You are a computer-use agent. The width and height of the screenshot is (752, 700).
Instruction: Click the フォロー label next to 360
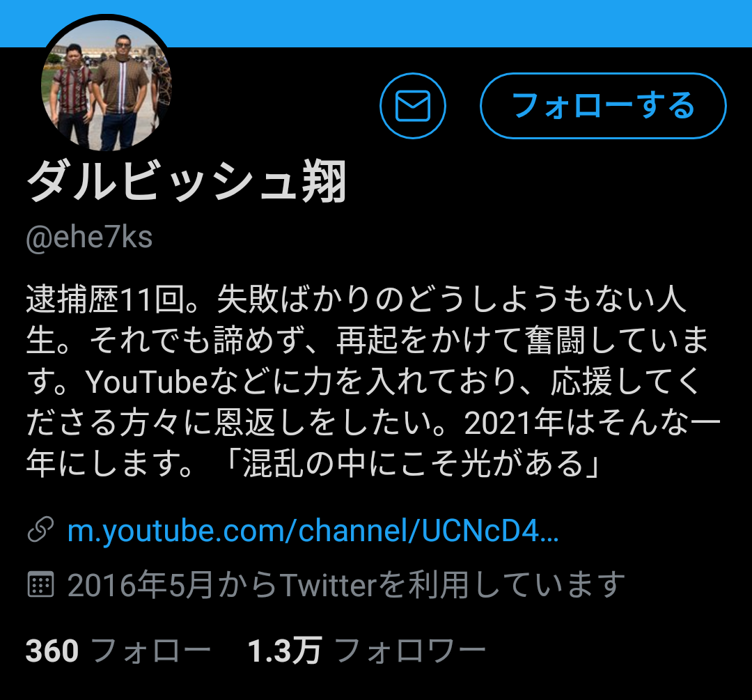[x=150, y=651]
